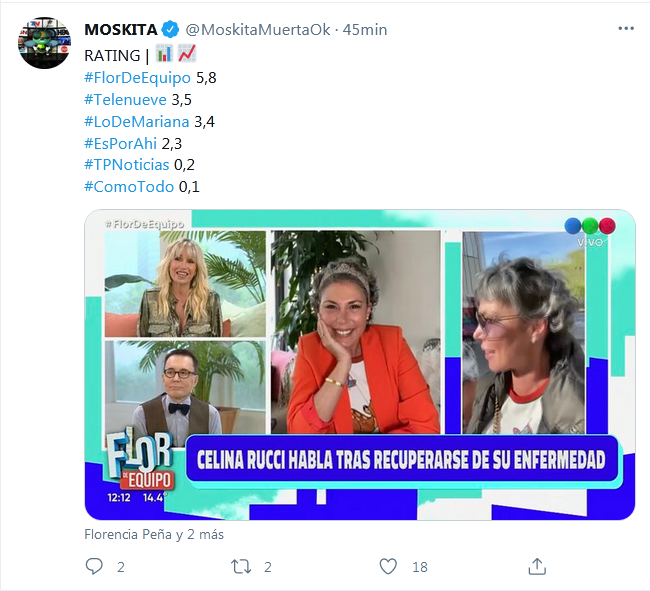The width and height of the screenshot is (650, 591).
Task: Open the share upload icon
Action: pyautogui.click(x=537, y=566)
